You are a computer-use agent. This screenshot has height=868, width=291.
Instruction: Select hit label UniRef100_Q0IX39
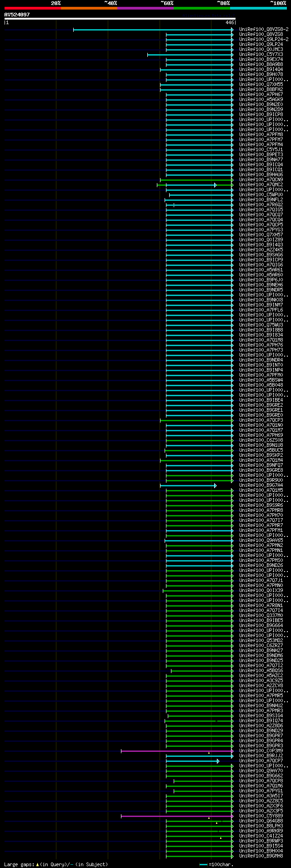pyautogui.click(x=261, y=590)
